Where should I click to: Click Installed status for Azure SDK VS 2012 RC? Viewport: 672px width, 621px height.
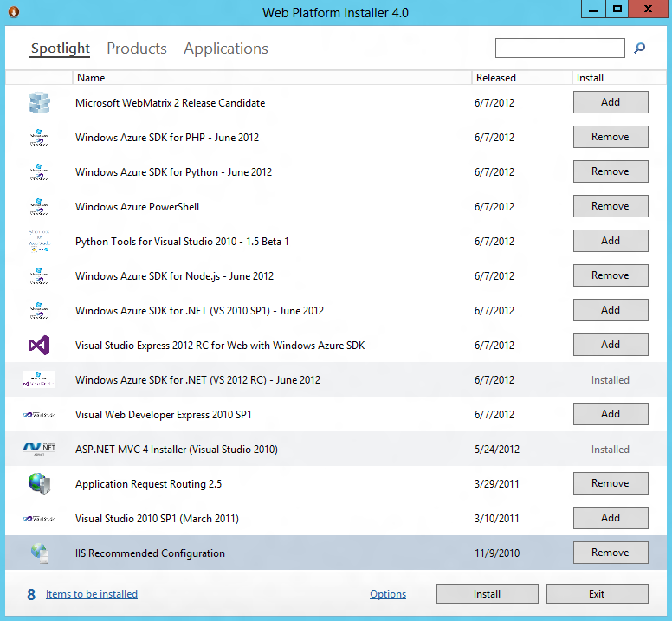611,380
